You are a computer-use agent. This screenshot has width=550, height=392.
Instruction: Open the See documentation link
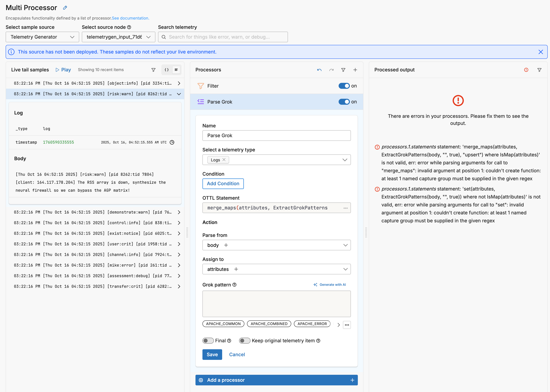pyautogui.click(x=130, y=18)
